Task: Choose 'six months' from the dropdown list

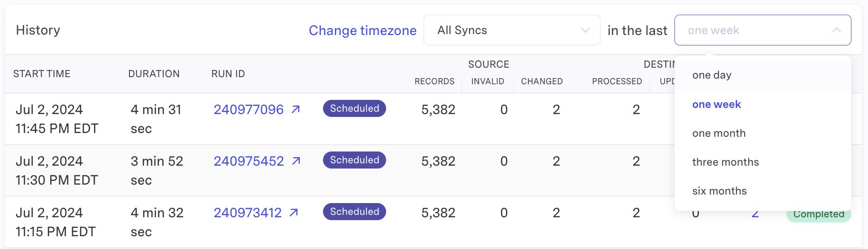Action: coord(719,191)
